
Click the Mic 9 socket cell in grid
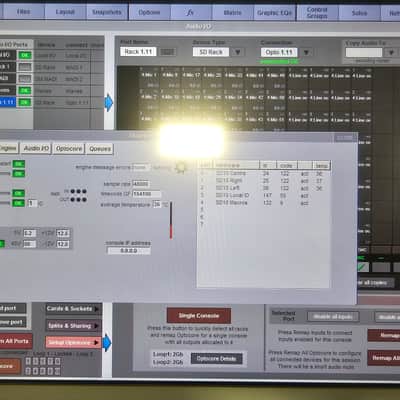170,78
